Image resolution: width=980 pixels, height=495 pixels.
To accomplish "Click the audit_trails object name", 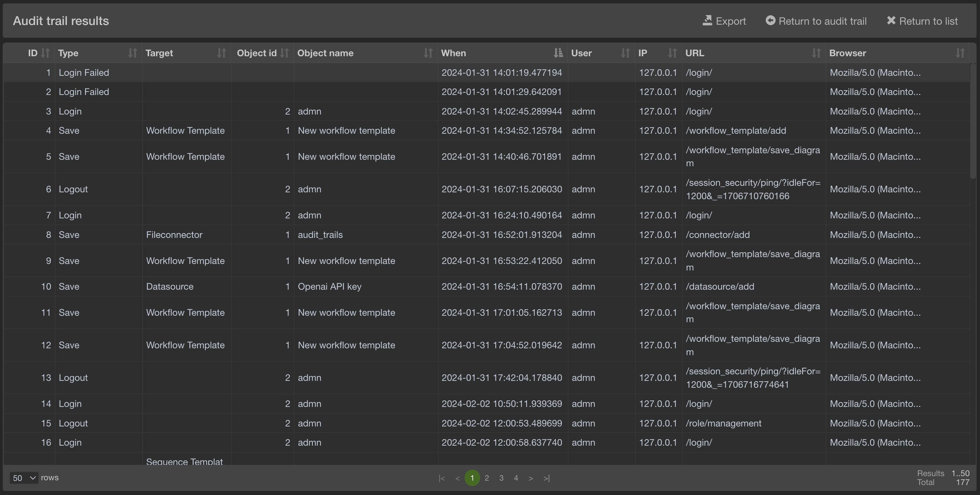I will tap(320, 235).
